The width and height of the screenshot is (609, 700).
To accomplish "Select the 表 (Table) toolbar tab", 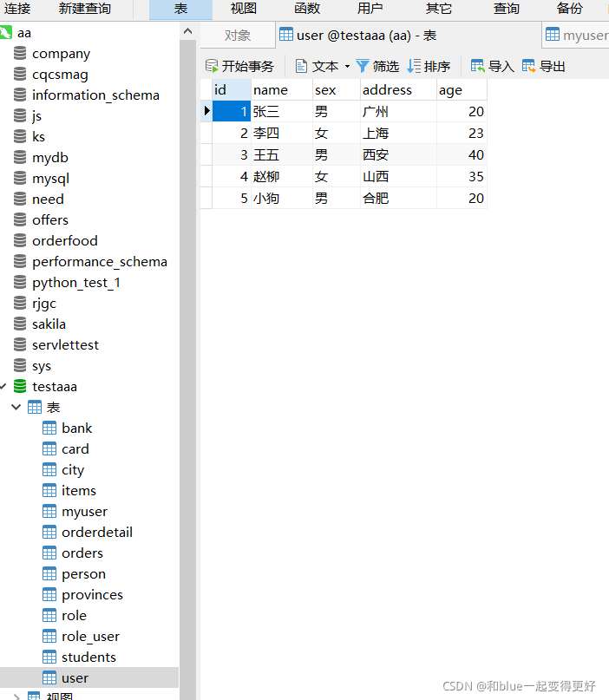I will point(180,10).
